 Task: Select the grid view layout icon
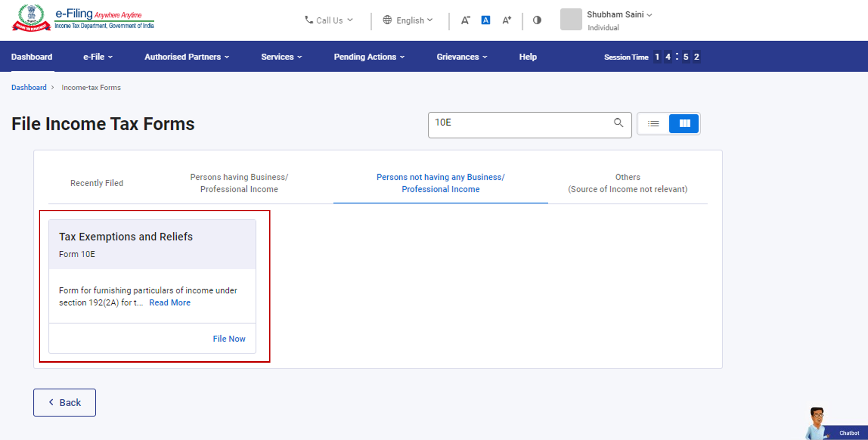coord(684,123)
